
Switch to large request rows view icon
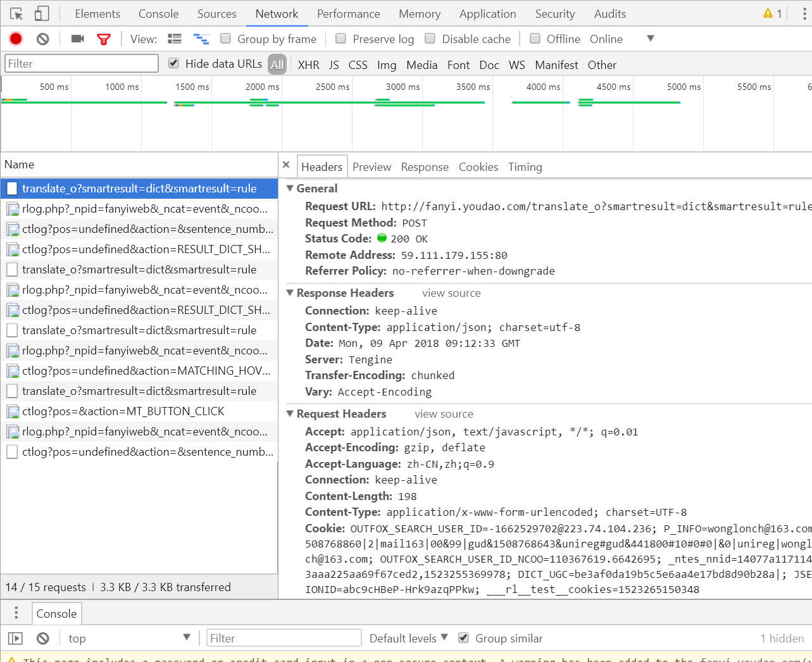(x=175, y=39)
